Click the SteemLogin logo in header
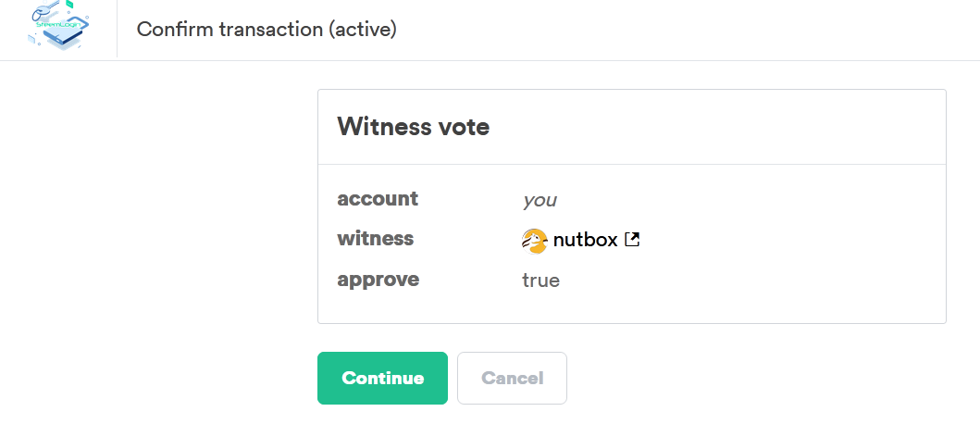 pyautogui.click(x=59, y=28)
